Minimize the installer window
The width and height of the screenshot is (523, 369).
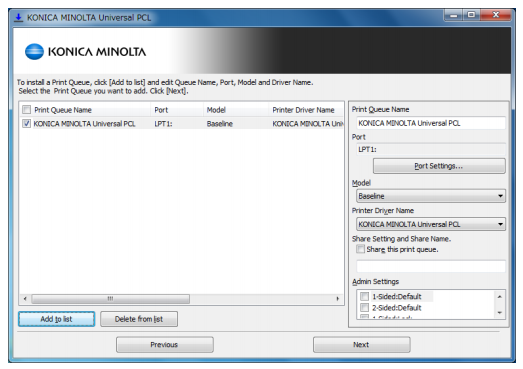pos(453,15)
